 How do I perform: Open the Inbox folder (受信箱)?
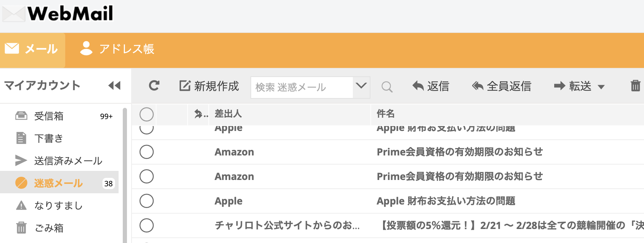[x=49, y=116]
